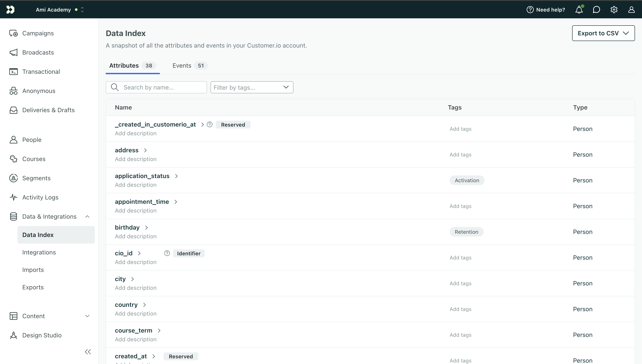Viewport: 642px width, 364px height.
Task: Open the notifications bell
Action: coord(579,10)
